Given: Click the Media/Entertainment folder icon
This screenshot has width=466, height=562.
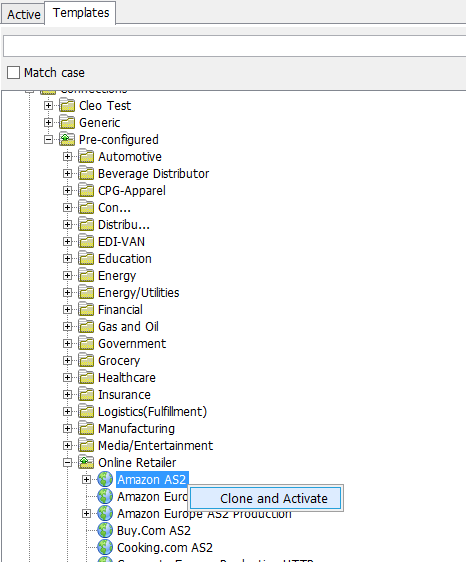Looking at the screenshot, I should pos(86,446).
